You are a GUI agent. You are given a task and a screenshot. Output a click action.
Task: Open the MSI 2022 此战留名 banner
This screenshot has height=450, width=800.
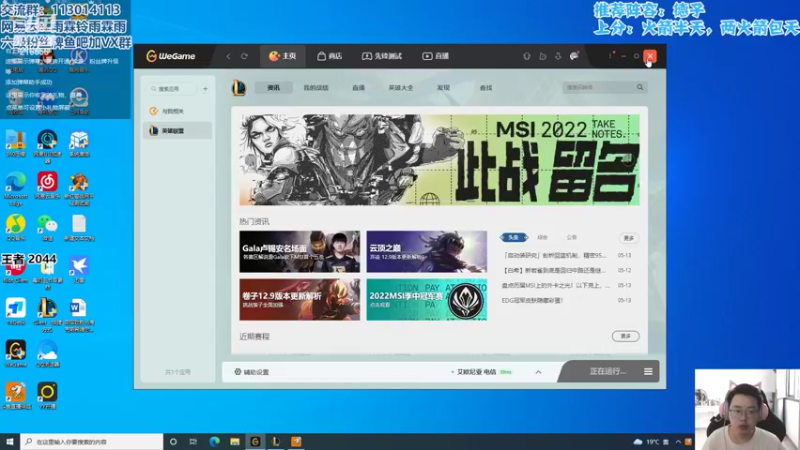coord(439,159)
